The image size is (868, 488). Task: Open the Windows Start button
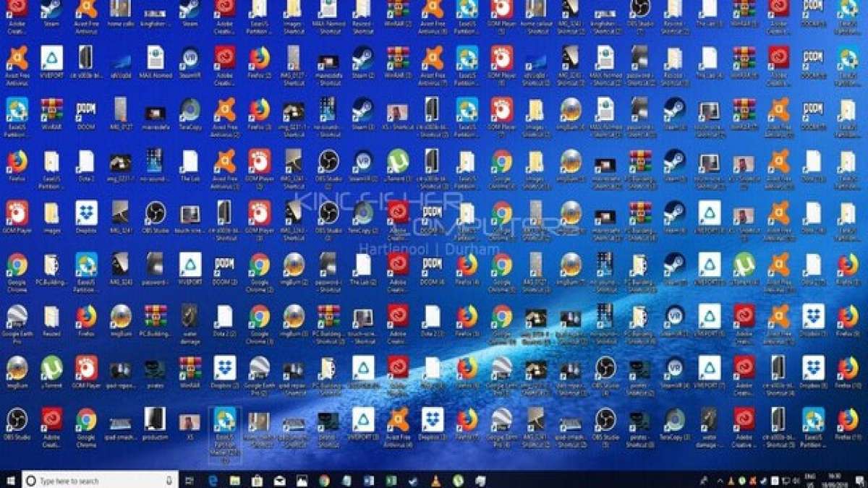[11, 480]
